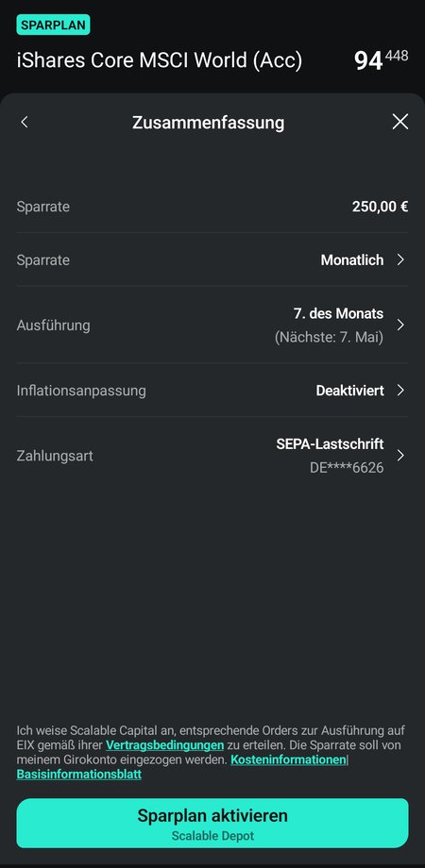Open the Basisinformationsblatt link
The image size is (425, 868).
(78, 775)
